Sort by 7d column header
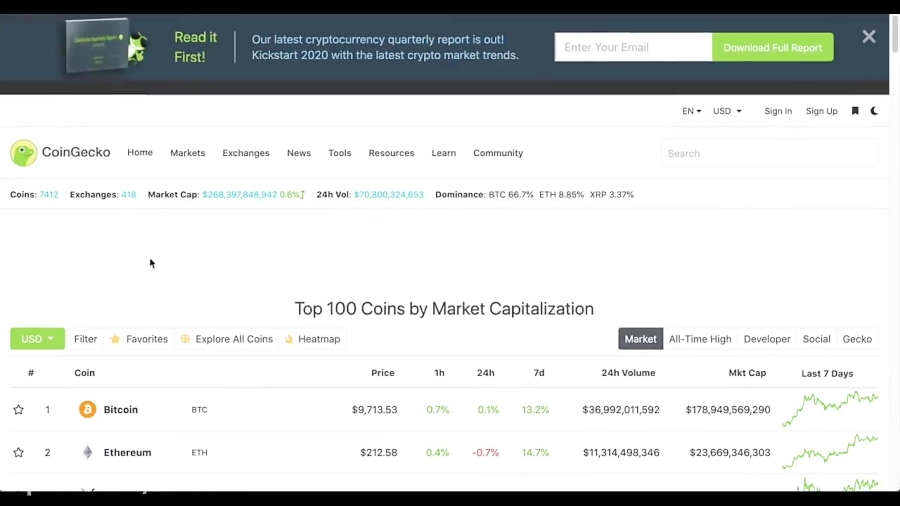The image size is (900, 506). pos(538,373)
